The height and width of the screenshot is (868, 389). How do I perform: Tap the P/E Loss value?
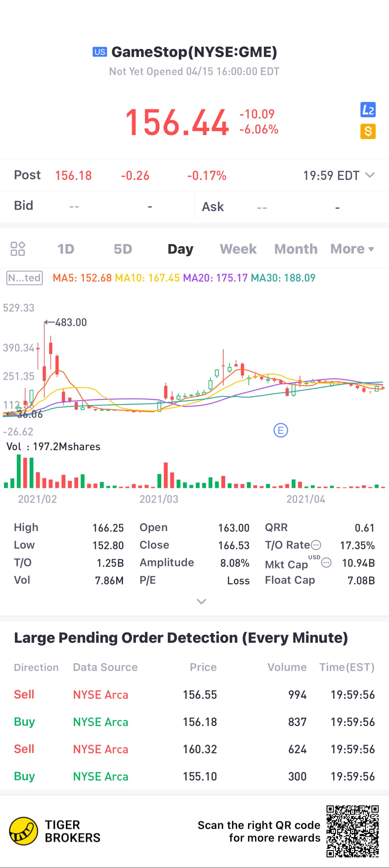pyautogui.click(x=238, y=581)
